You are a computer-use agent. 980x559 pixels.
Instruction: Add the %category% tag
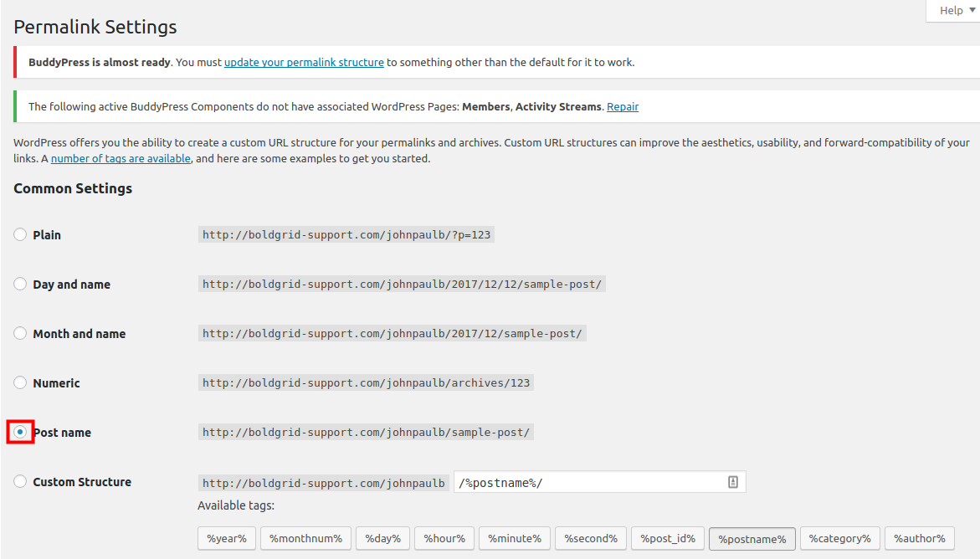839,538
